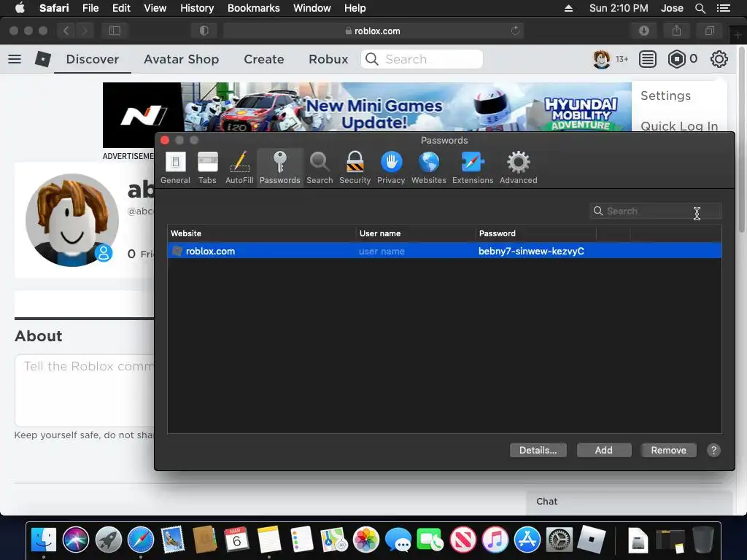
Task: Click the Safari share button
Action: point(676,31)
